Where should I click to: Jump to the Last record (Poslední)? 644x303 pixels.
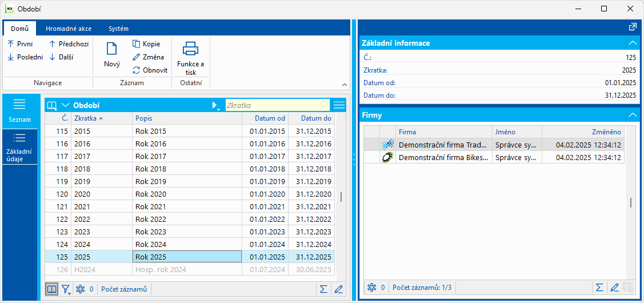point(26,57)
